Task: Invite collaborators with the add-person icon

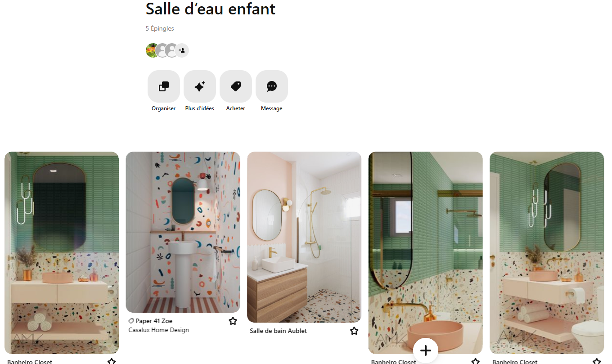Action: (x=182, y=50)
